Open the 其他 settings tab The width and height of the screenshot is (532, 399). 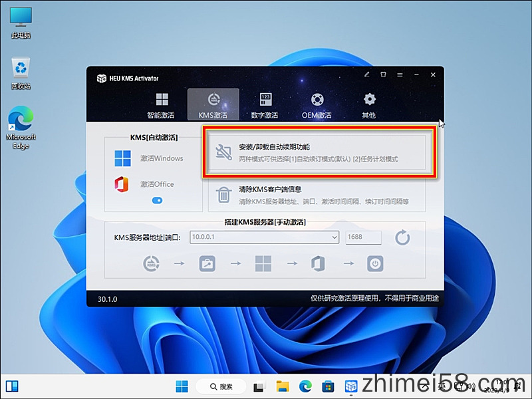pyautogui.click(x=369, y=105)
